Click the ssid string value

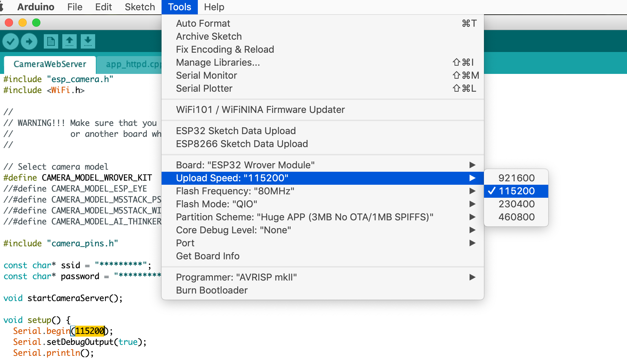pos(121,265)
